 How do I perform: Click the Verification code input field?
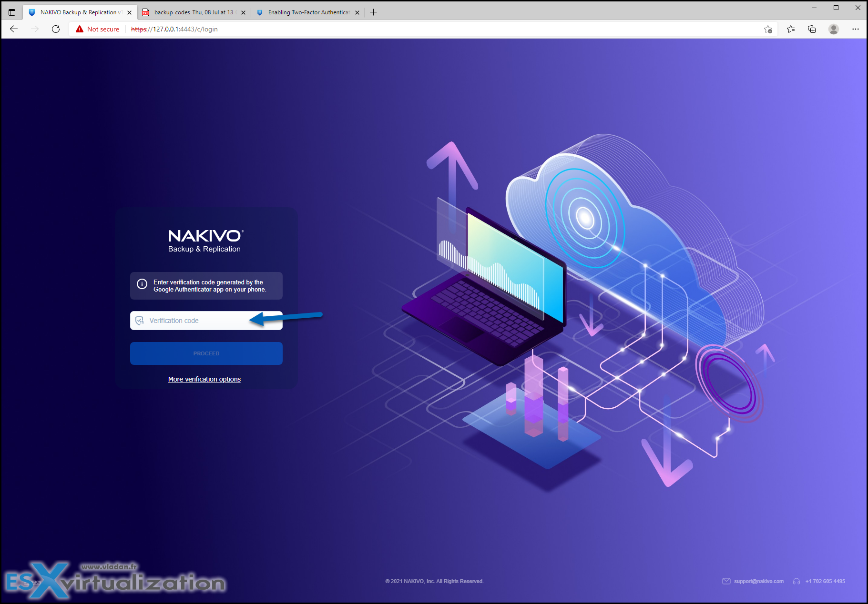tap(206, 321)
